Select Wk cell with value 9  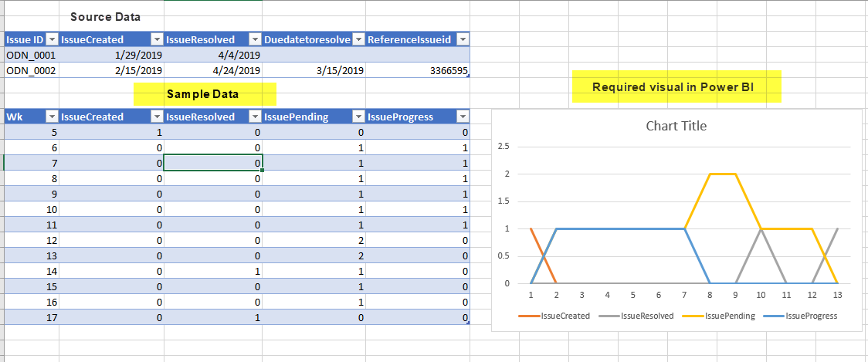click(x=32, y=195)
